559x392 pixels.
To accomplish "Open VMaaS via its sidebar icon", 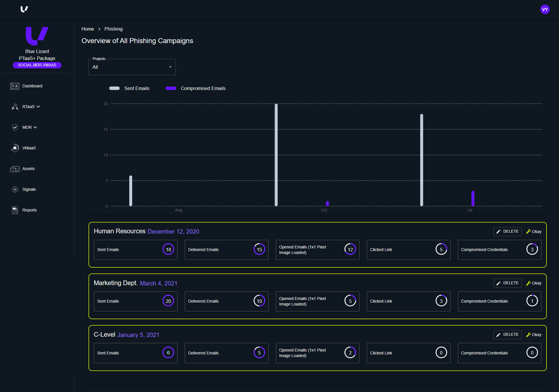I will (x=15, y=148).
